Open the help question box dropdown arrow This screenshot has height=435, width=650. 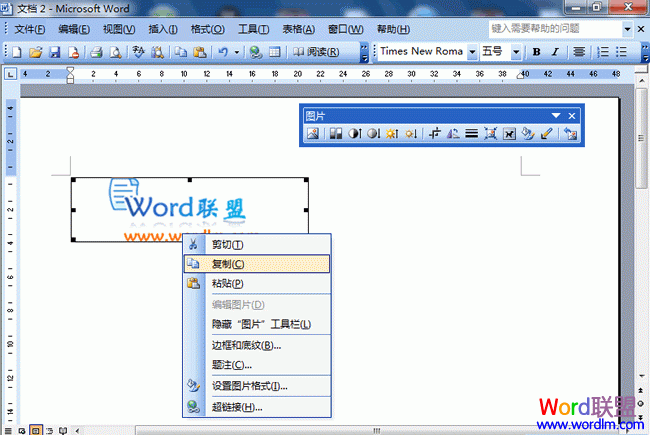[x=628, y=29]
